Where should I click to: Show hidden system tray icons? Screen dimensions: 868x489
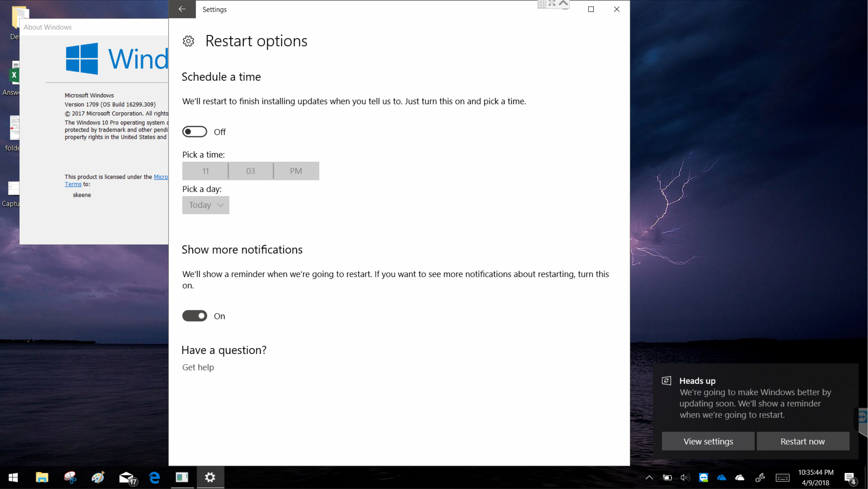click(x=649, y=478)
